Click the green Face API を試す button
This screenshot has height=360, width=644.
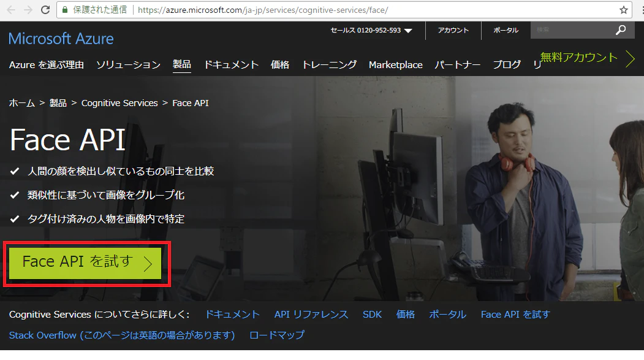[85, 264]
